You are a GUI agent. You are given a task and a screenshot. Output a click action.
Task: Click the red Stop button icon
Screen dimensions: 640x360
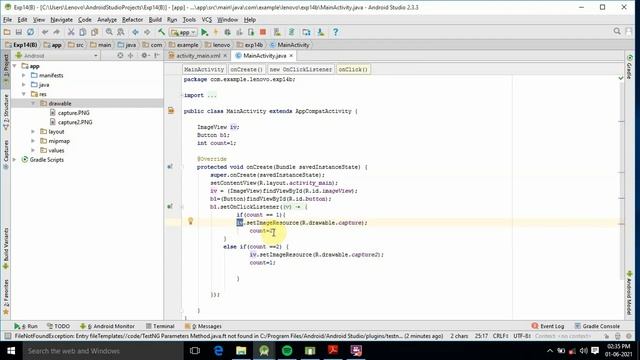pos(263,32)
